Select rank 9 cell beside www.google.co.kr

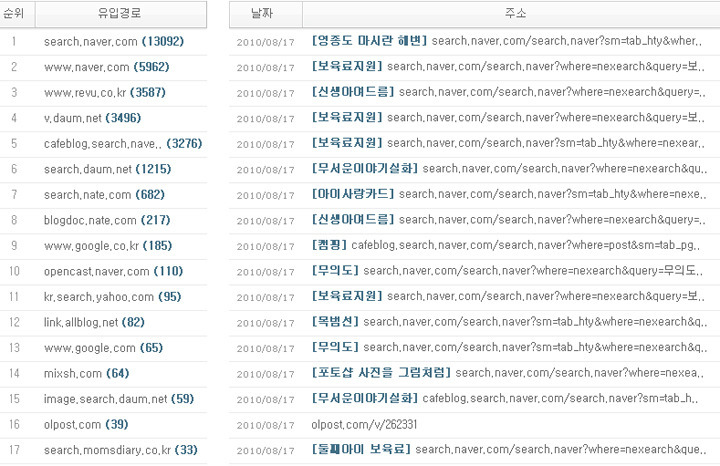point(14,246)
